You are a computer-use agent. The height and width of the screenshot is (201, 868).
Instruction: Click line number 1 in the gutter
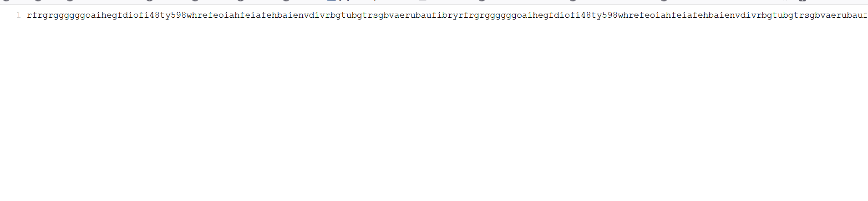coord(19,15)
